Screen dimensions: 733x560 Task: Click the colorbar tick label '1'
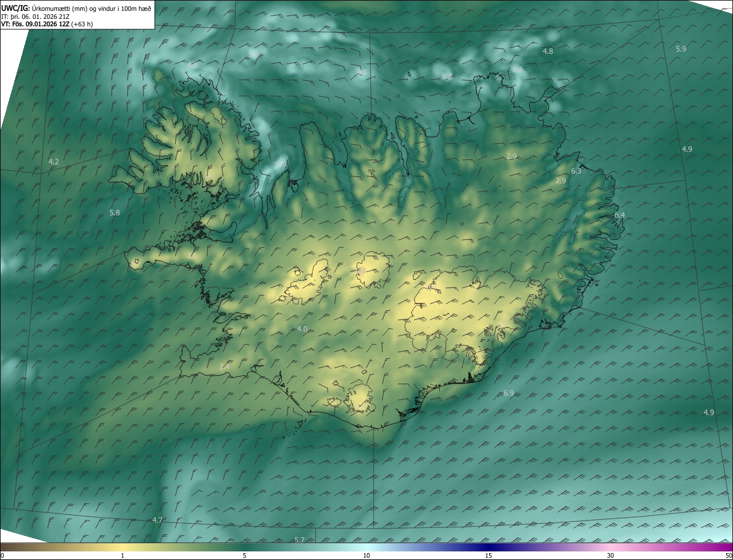(123, 555)
